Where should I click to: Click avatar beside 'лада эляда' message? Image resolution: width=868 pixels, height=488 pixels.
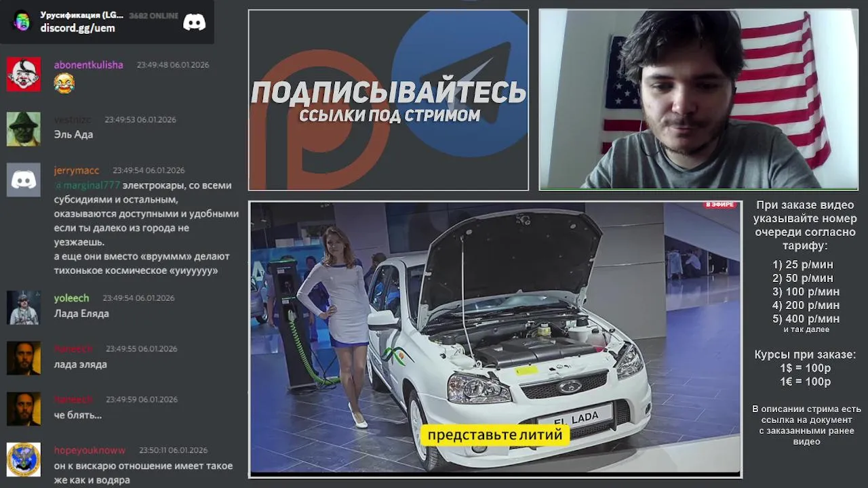coord(24,358)
